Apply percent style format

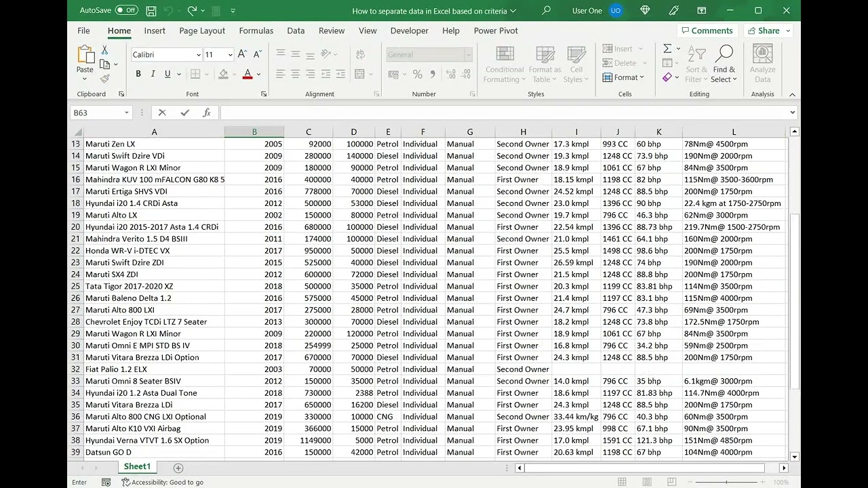(x=418, y=74)
